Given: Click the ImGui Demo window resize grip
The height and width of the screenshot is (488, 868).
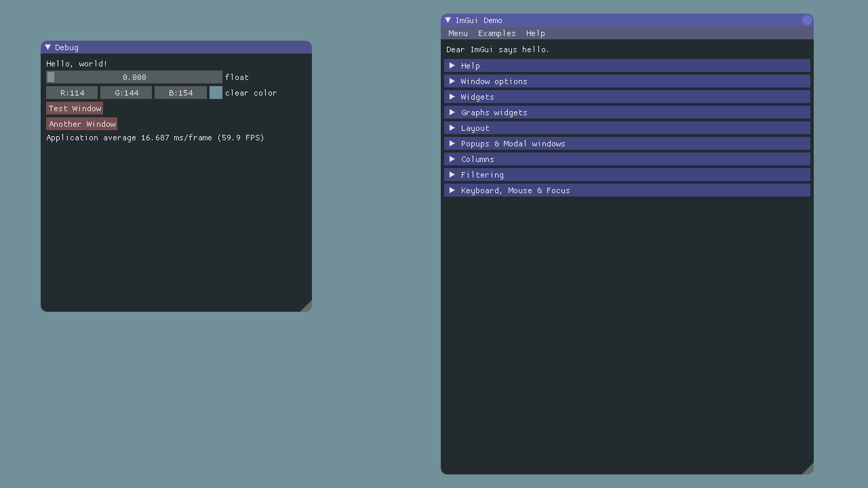Looking at the screenshot, I should (808, 469).
